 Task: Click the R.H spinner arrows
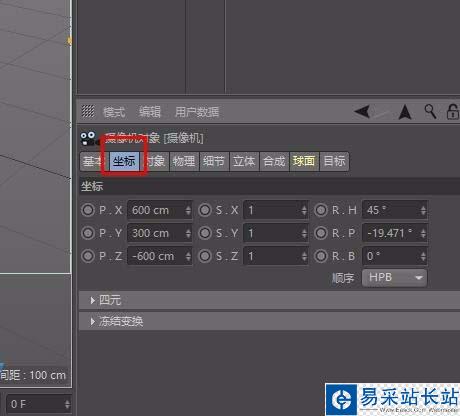click(x=423, y=210)
